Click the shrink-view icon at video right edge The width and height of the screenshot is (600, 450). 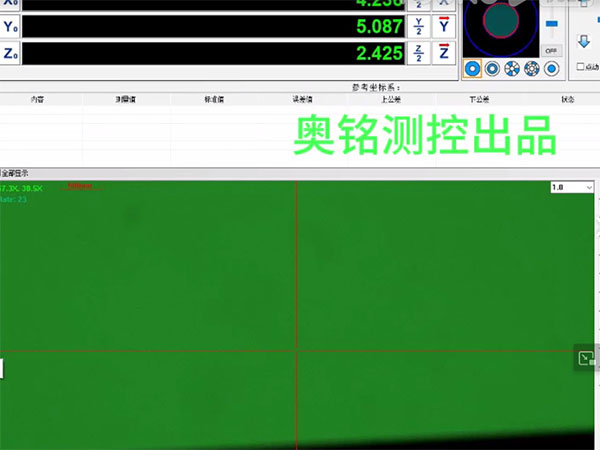pyautogui.click(x=585, y=358)
